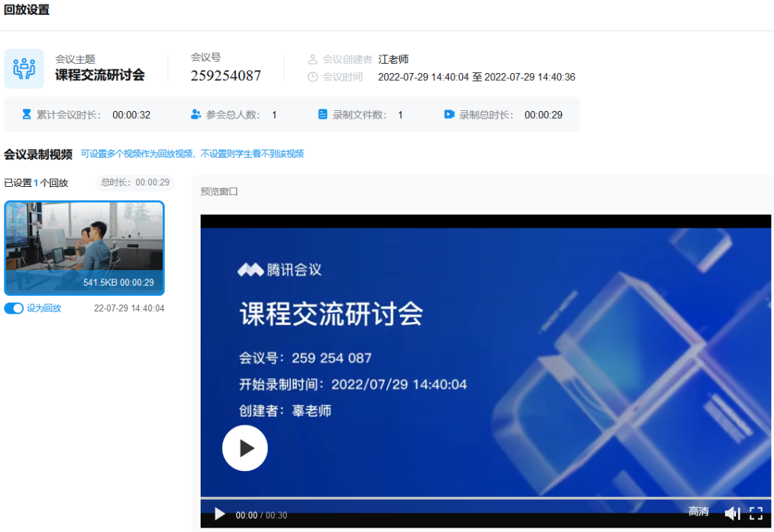The width and height of the screenshot is (774, 532).
Task: Select the recorded video thumbnail
Action: pyautogui.click(x=84, y=247)
